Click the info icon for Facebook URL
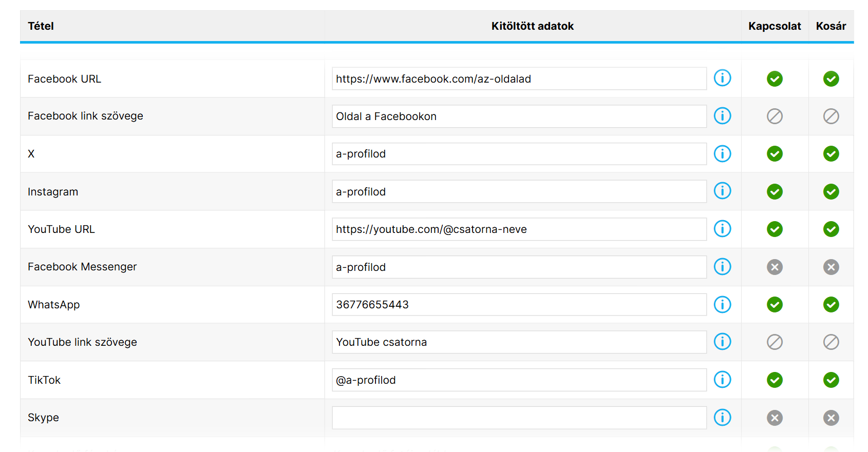868x452 pixels. click(x=722, y=78)
